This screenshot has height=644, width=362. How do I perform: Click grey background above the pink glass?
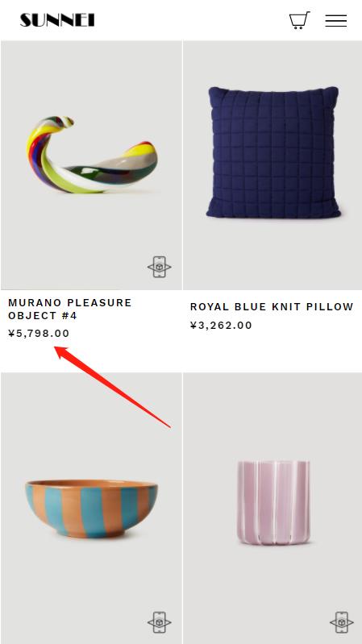273,415
